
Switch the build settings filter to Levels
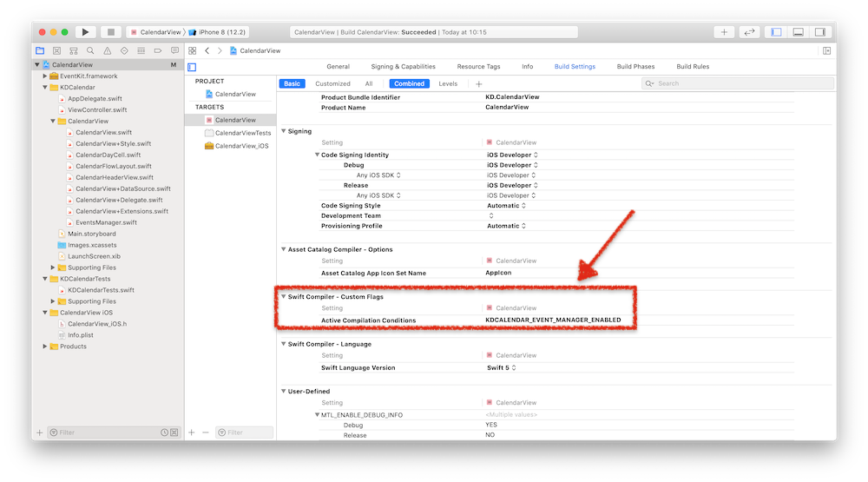[x=448, y=84]
